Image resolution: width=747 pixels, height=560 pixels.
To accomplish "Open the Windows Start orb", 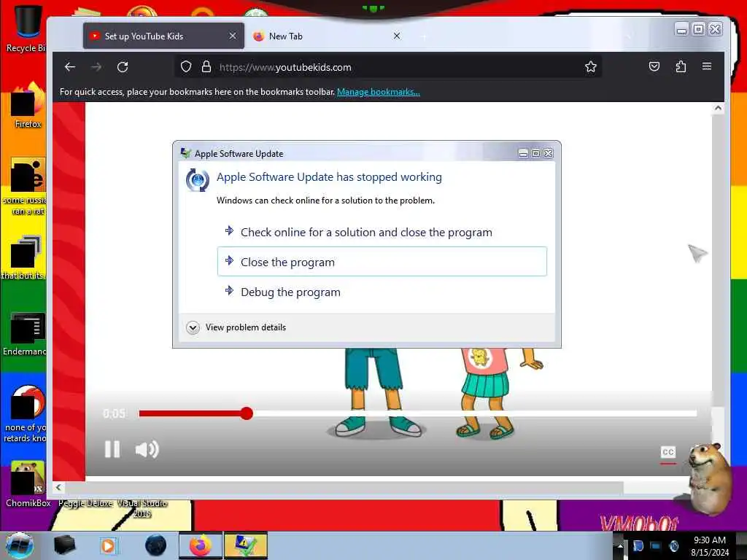I will pos(20,545).
